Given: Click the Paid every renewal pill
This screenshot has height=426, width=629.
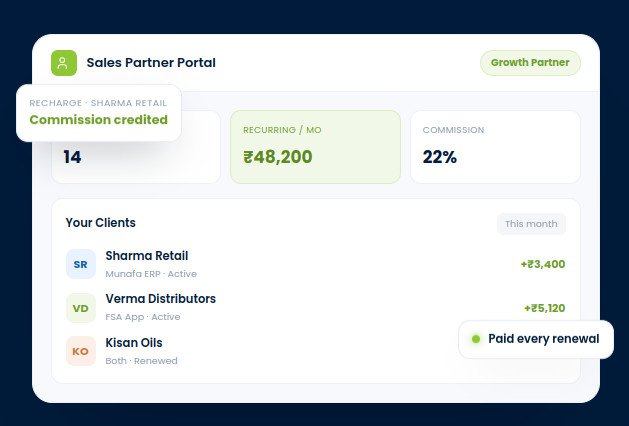Looking at the screenshot, I should [x=536, y=339].
